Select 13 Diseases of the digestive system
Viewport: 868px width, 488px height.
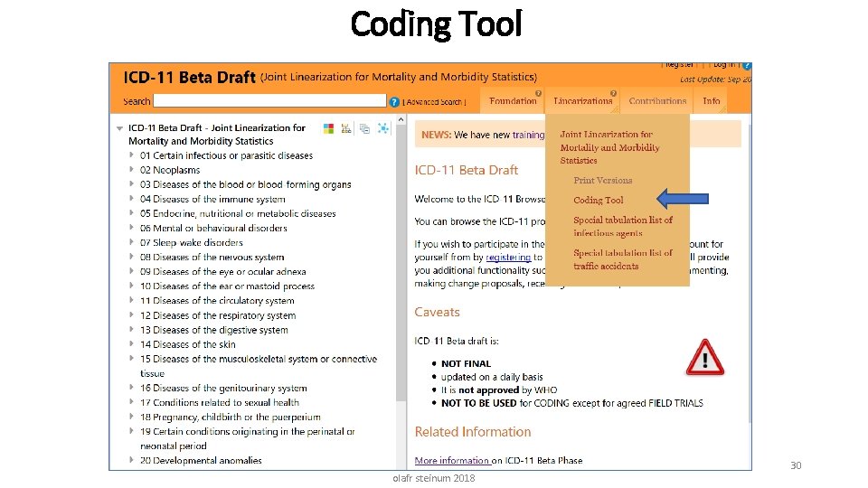[x=214, y=330]
